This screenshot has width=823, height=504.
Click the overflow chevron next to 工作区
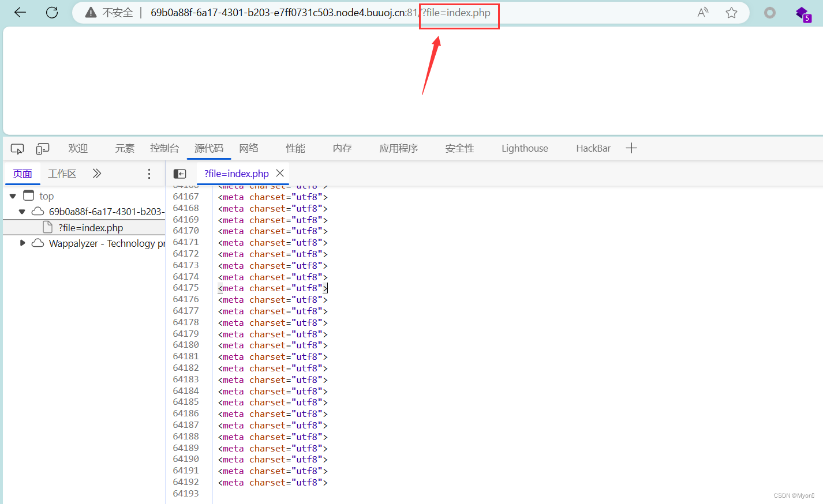point(96,173)
